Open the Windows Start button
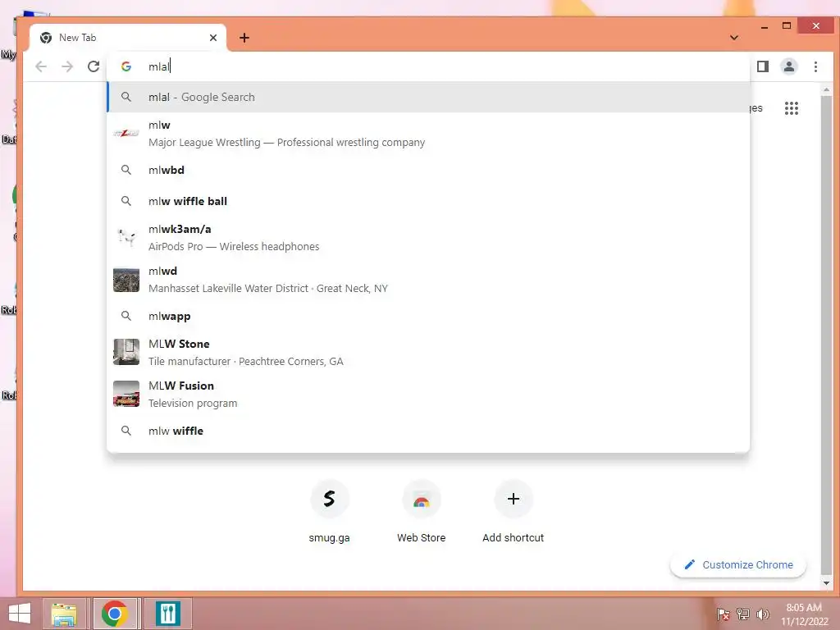The height and width of the screenshot is (630, 840). click(x=20, y=614)
